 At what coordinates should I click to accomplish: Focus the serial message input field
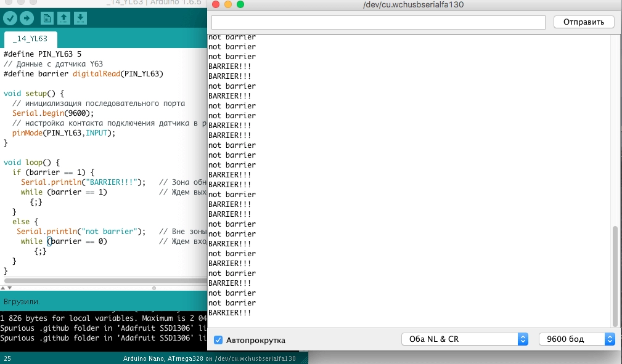[378, 22]
